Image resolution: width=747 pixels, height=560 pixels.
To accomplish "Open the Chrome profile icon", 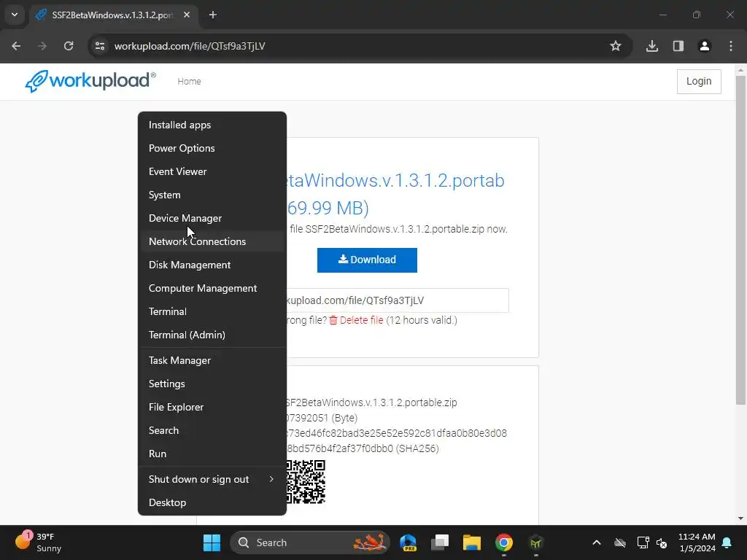I will [x=705, y=46].
